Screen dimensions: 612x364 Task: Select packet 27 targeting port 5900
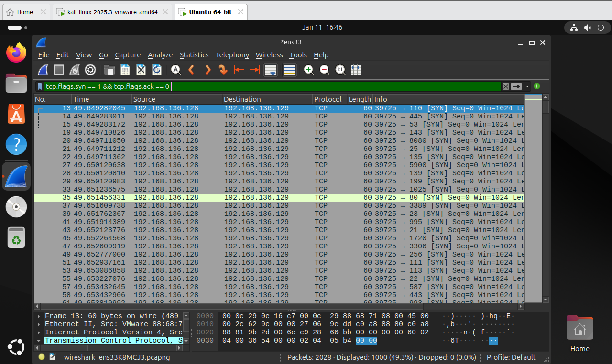tap(279, 165)
